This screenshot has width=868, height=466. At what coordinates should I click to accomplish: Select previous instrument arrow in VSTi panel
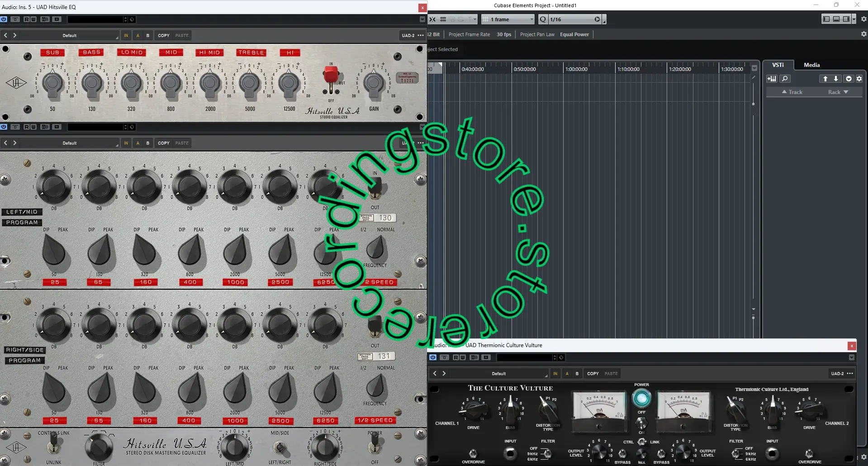point(825,79)
